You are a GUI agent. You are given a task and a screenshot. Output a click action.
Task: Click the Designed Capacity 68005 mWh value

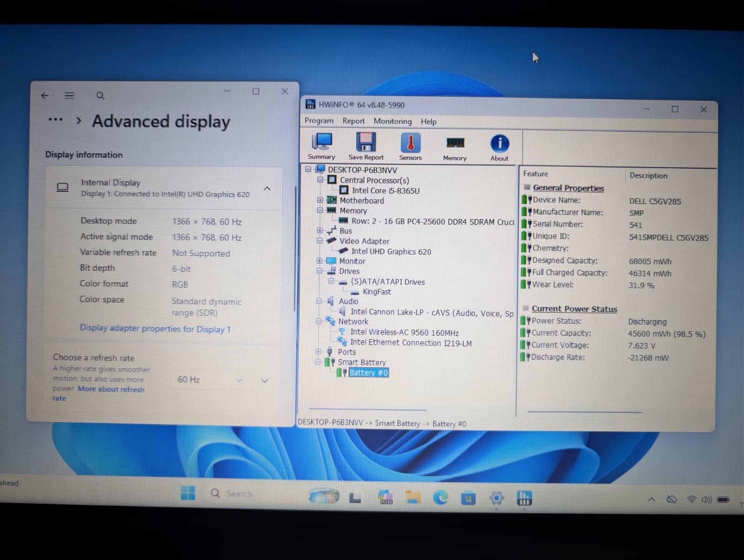650,261
